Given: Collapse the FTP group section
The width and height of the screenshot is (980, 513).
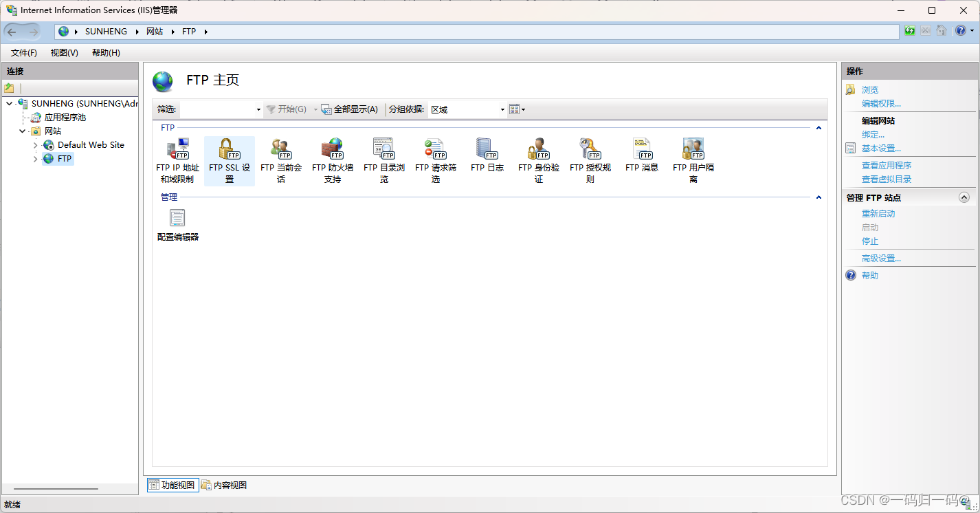Looking at the screenshot, I should [x=818, y=128].
